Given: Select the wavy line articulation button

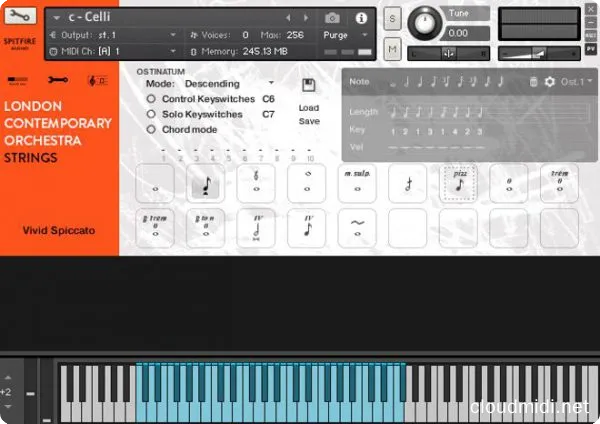Looking at the screenshot, I should tap(356, 228).
